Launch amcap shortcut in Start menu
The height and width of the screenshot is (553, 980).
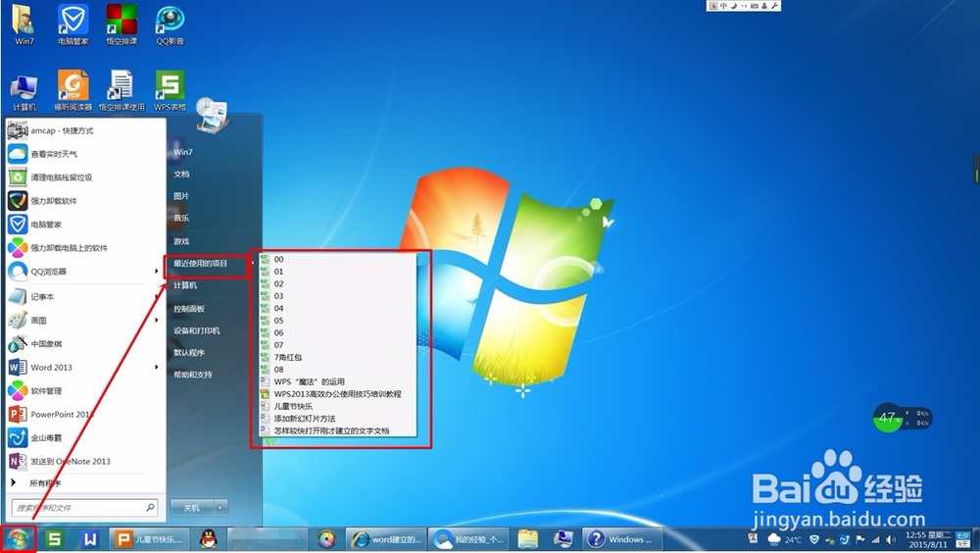[84, 130]
